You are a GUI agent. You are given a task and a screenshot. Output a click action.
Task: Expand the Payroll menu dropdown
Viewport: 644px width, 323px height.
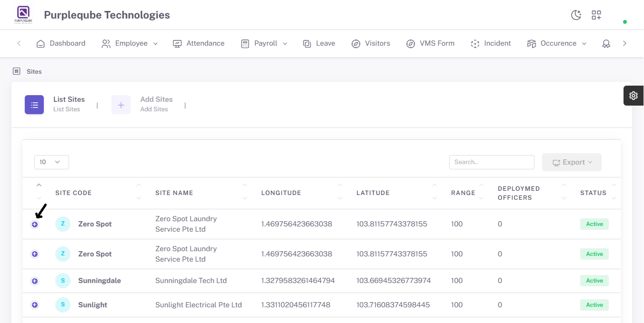pyautogui.click(x=264, y=43)
